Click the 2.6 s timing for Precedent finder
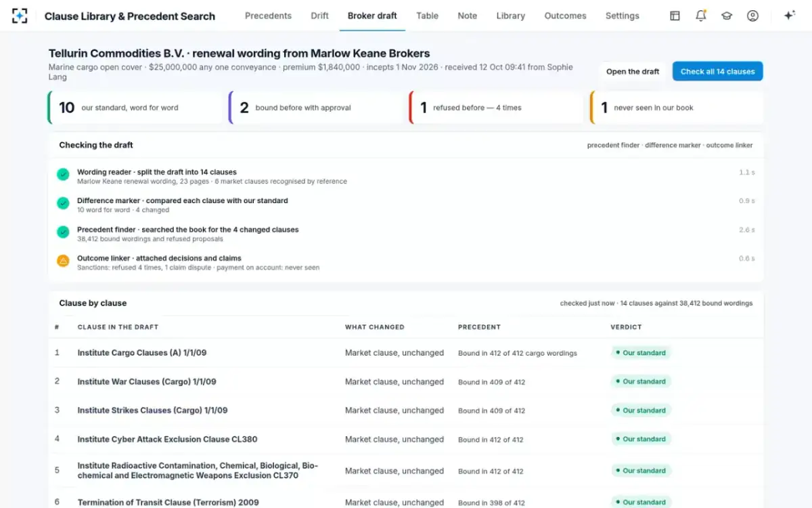The height and width of the screenshot is (508, 812). pyautogui.click(x=747, y=230)
